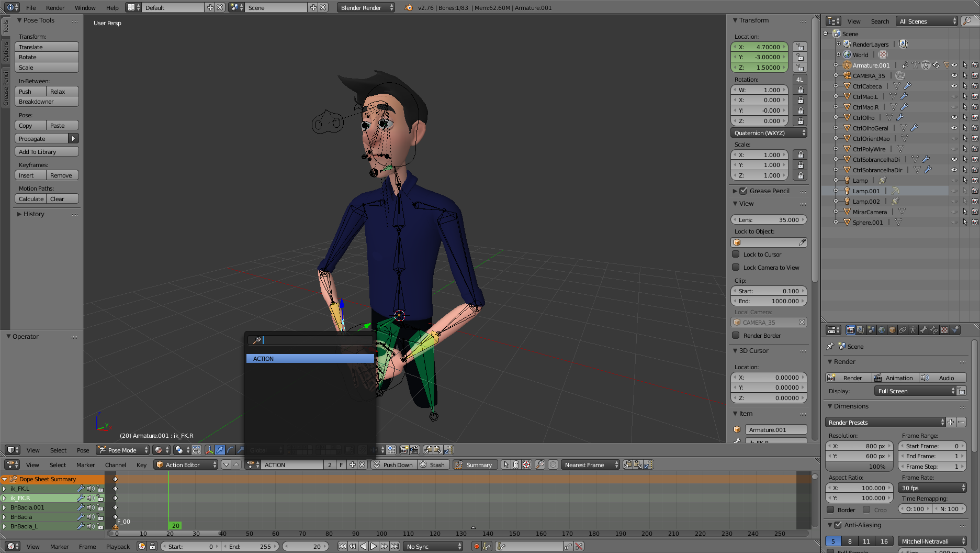
Task: Select ACTION entry in the popup list
Action: (x=310, y=359)
